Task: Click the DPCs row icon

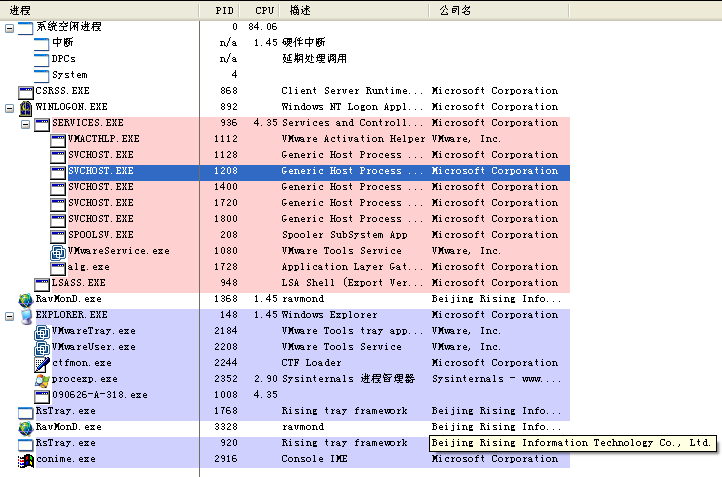Action: (x=41, y=60)
